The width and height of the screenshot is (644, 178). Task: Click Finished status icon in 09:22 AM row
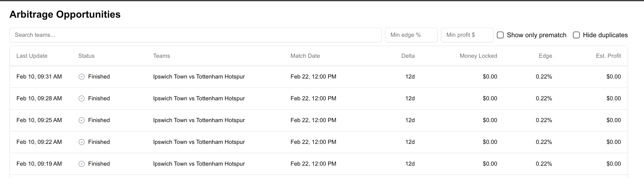pos(81,142)
